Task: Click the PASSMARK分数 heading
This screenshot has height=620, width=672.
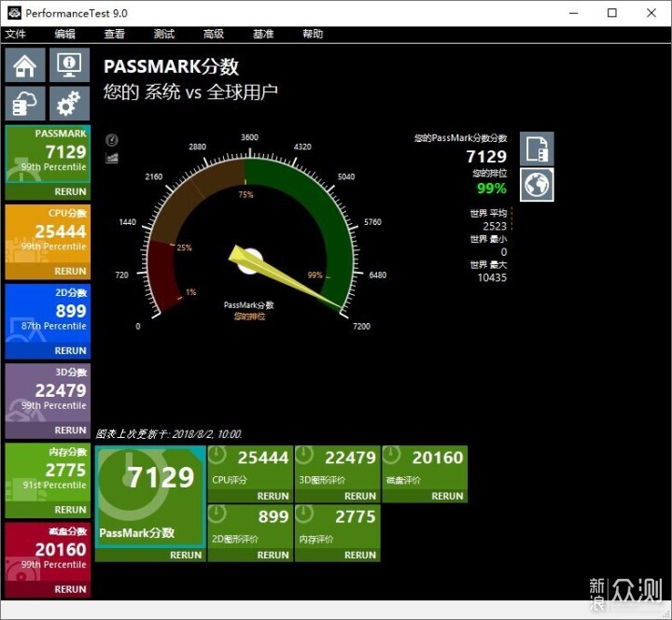Action: click(171, 66)
